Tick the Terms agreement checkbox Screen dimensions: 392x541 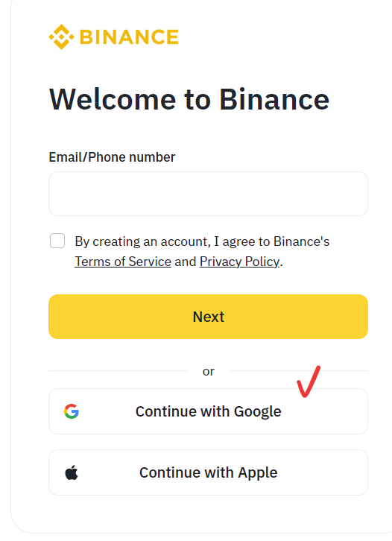[57, 241]
